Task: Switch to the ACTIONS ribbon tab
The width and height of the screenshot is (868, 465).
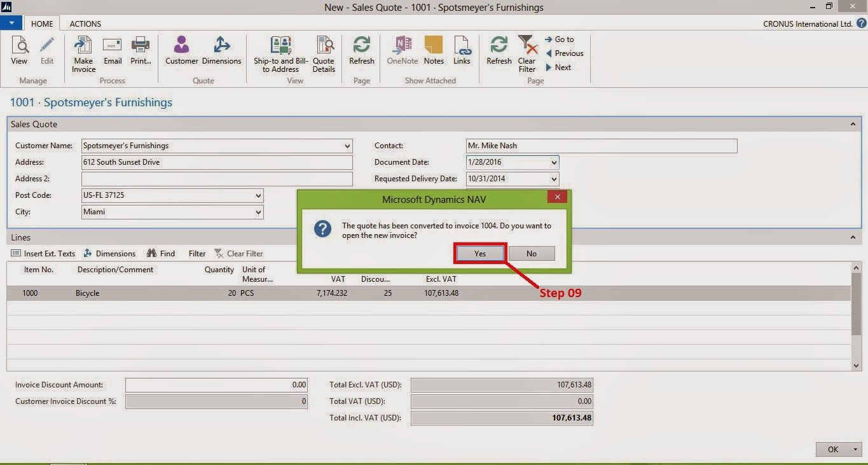Action: click(85, 24)
